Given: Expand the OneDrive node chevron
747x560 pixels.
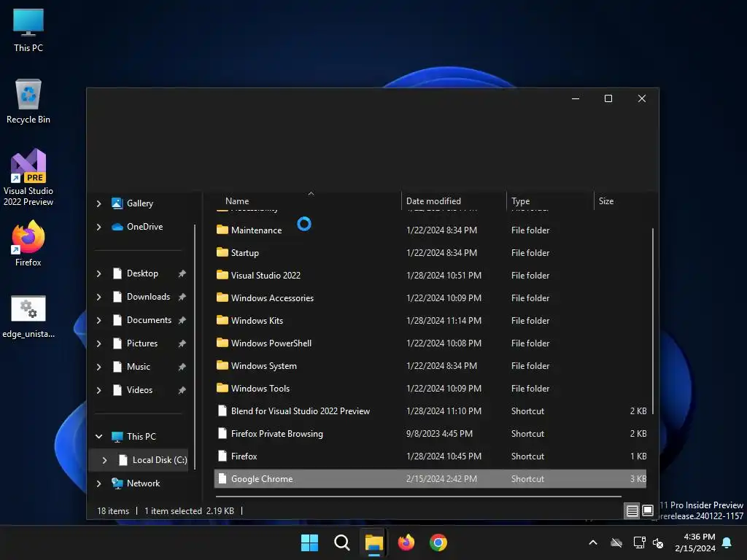Looking at the screenshot, I should 98,227.
